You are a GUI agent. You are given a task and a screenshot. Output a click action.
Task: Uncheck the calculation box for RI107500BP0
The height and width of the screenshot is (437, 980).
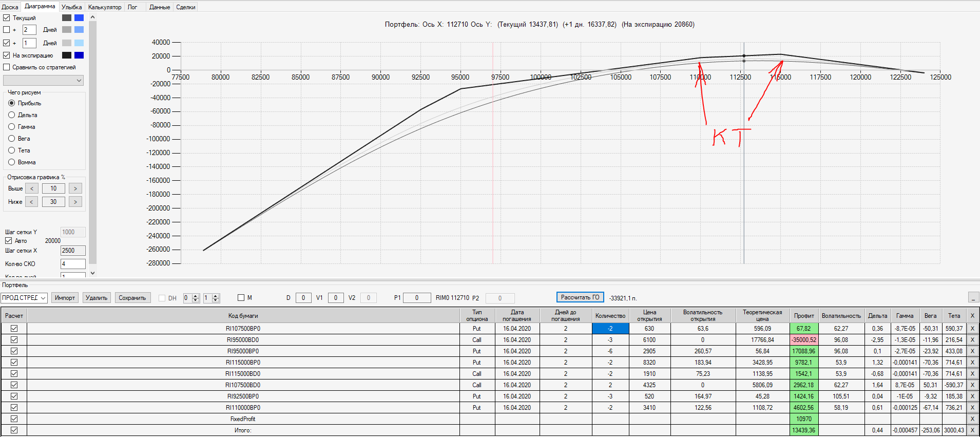click(14, 329)
